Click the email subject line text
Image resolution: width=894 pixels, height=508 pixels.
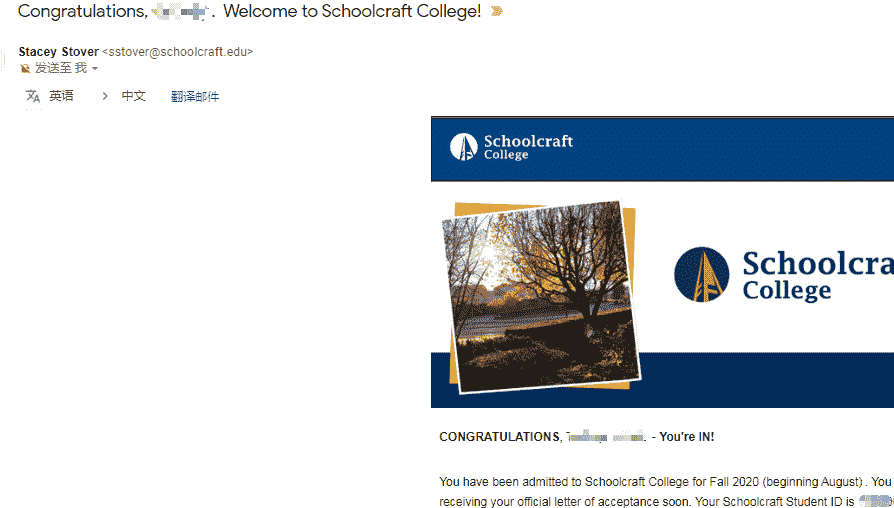pos(249,11)
